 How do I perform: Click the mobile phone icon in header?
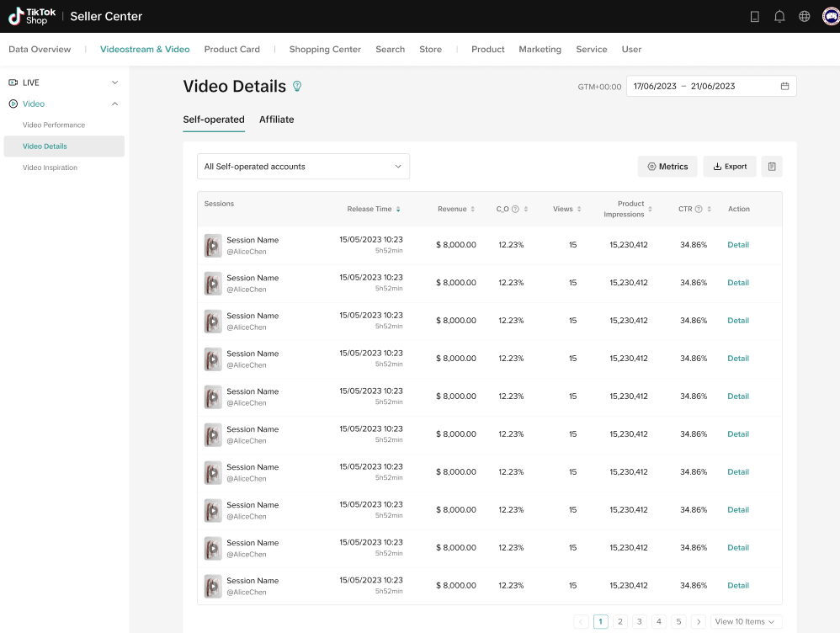coord(755,16)
